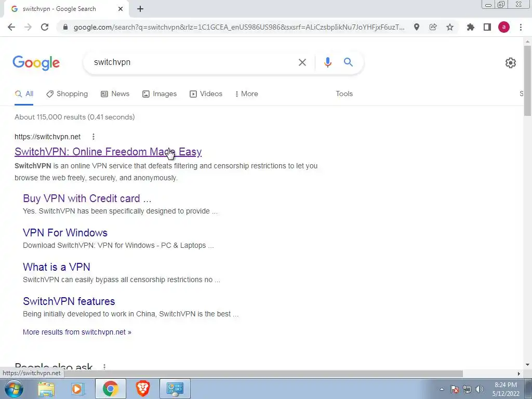Open the profile avatar 'a'
532x399 pixels.
click(503, 27)
